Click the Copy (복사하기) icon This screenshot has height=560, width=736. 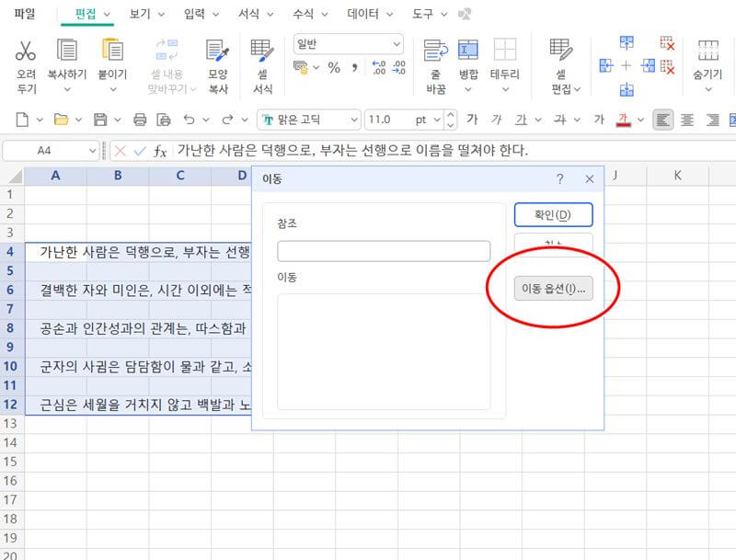pos(66,50)
